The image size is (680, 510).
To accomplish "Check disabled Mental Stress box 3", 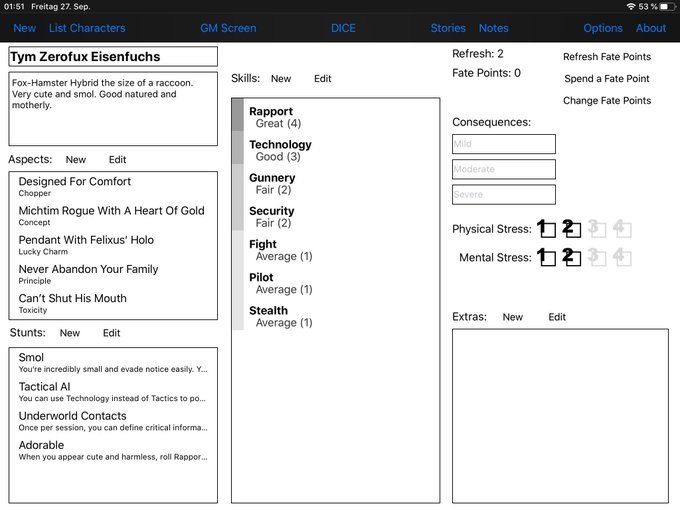I will click(597, 257).
